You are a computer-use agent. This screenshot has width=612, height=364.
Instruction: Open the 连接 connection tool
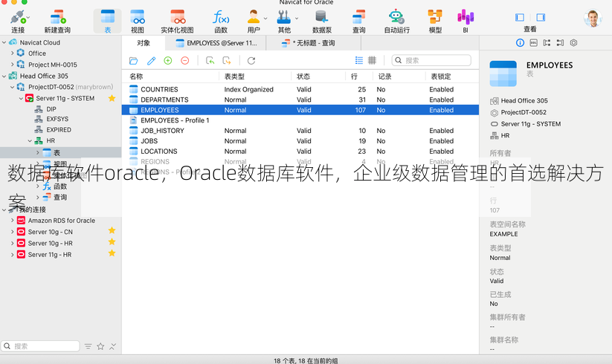click(x=18, y=22)
